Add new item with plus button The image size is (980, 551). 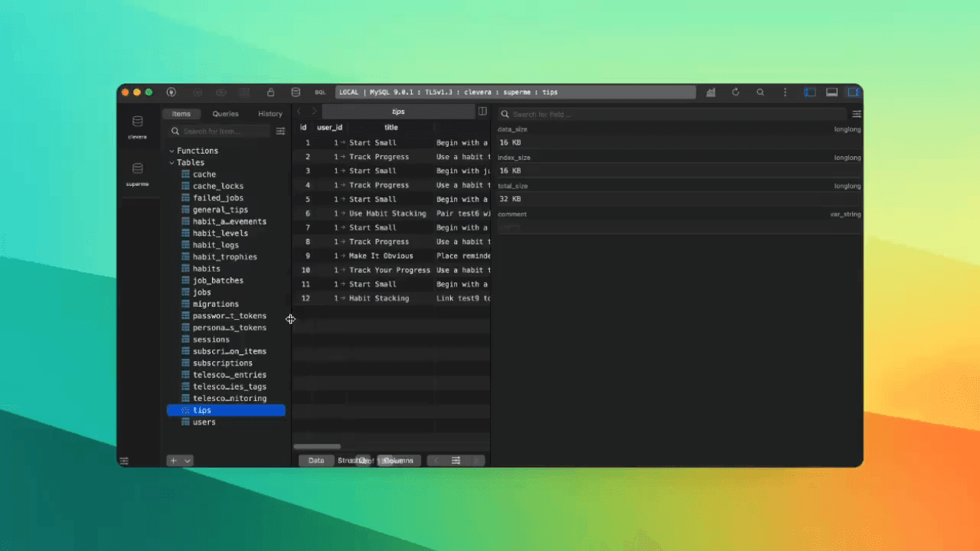coord(173,461)
